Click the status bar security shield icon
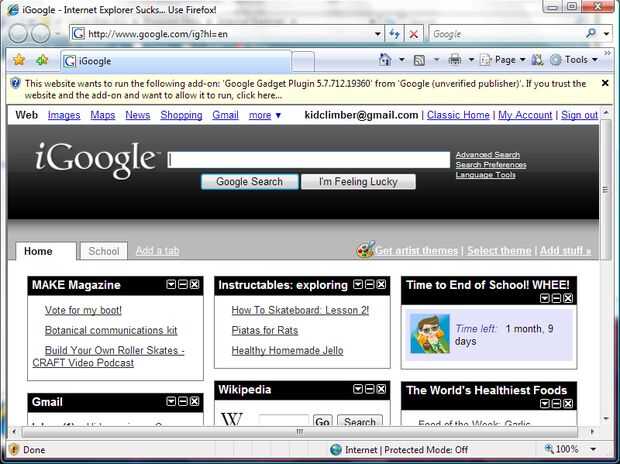 point(14,449)
